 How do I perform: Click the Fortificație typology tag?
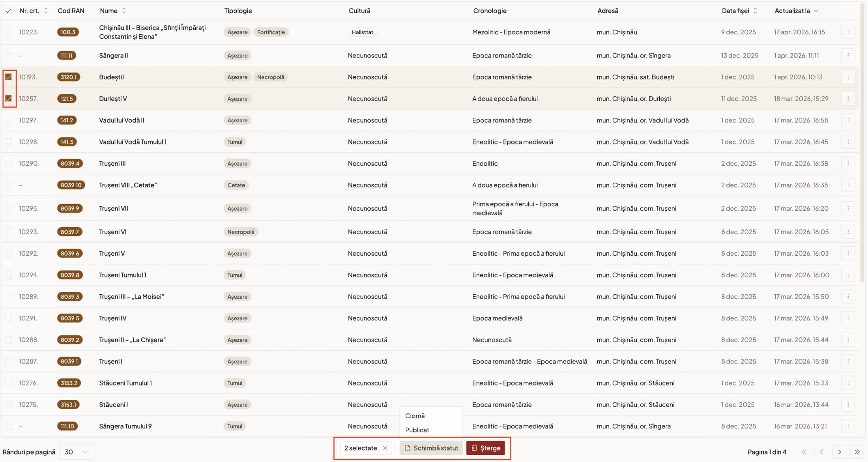[271, 32]
